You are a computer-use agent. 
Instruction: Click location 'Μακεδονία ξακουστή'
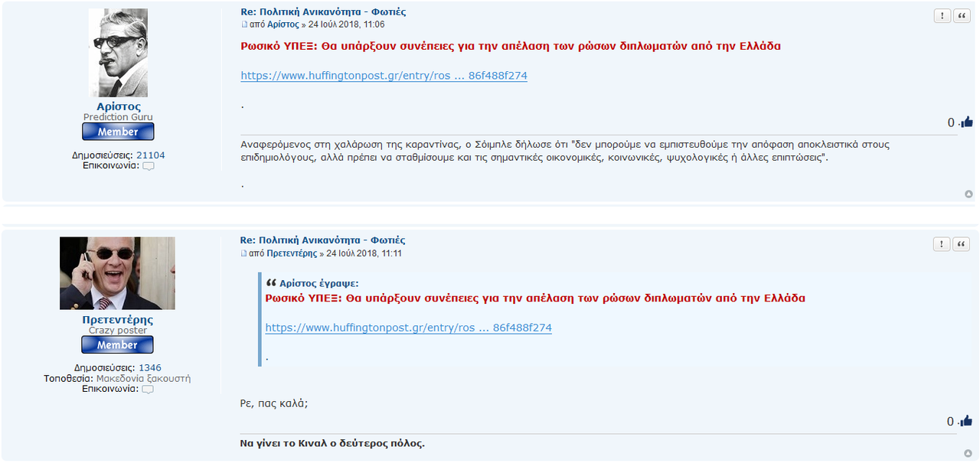[x=143, y=379]
